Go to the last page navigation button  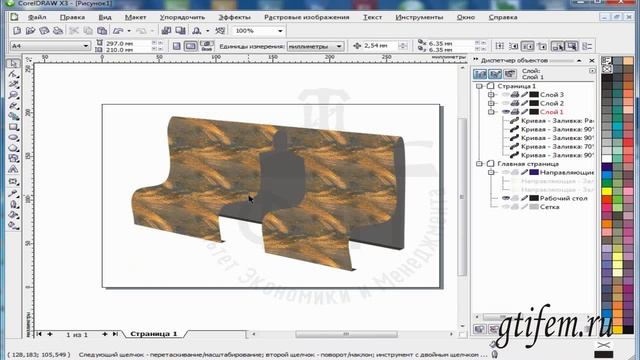pos(115,334)
